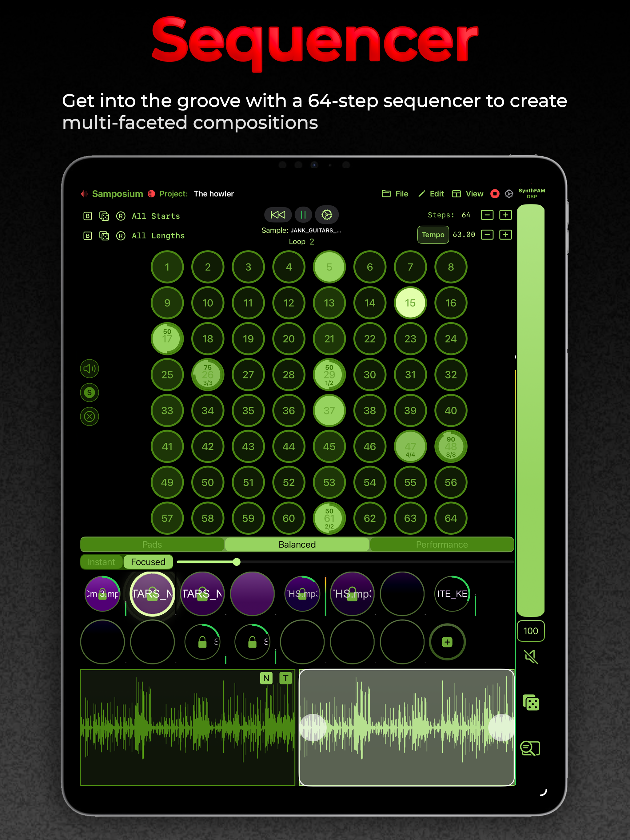Switch to the Balanced tab
The height and width of the screenshot is (840, 630).
297,545
